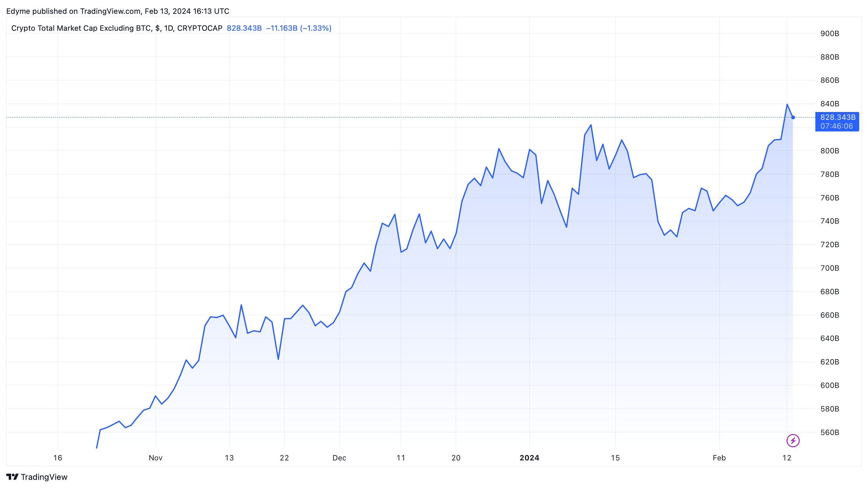Click the change value −11.163B (−1.33%)
The image size is (868, 488).
coord(299,28)
